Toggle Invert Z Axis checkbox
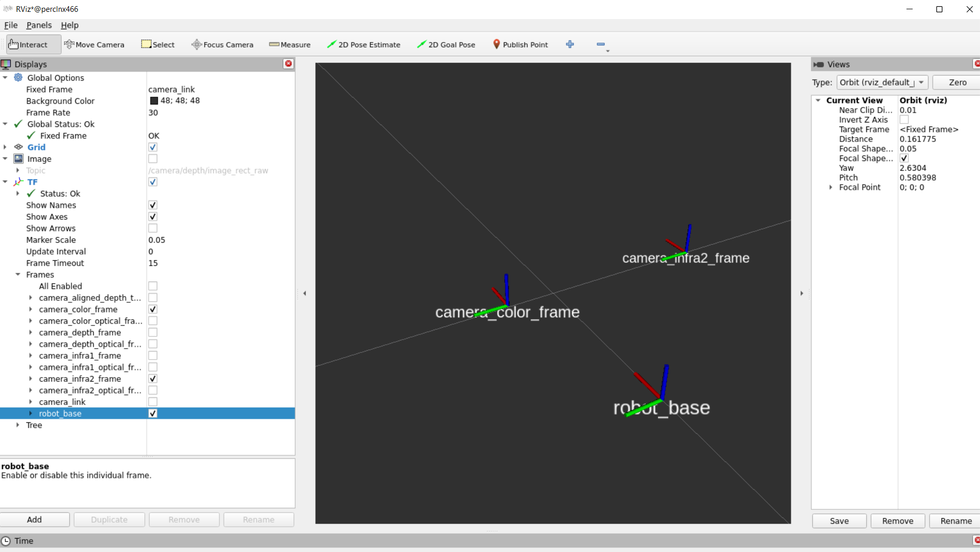 point(904,120)
